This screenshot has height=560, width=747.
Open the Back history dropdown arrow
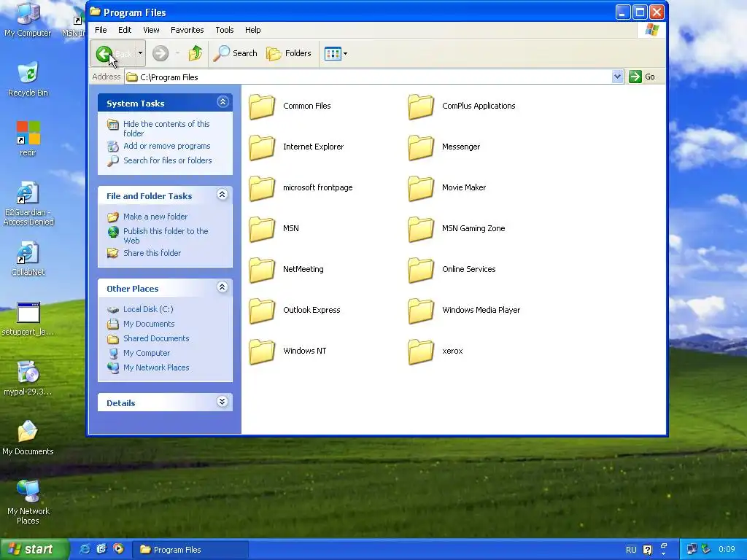point(140,53)
